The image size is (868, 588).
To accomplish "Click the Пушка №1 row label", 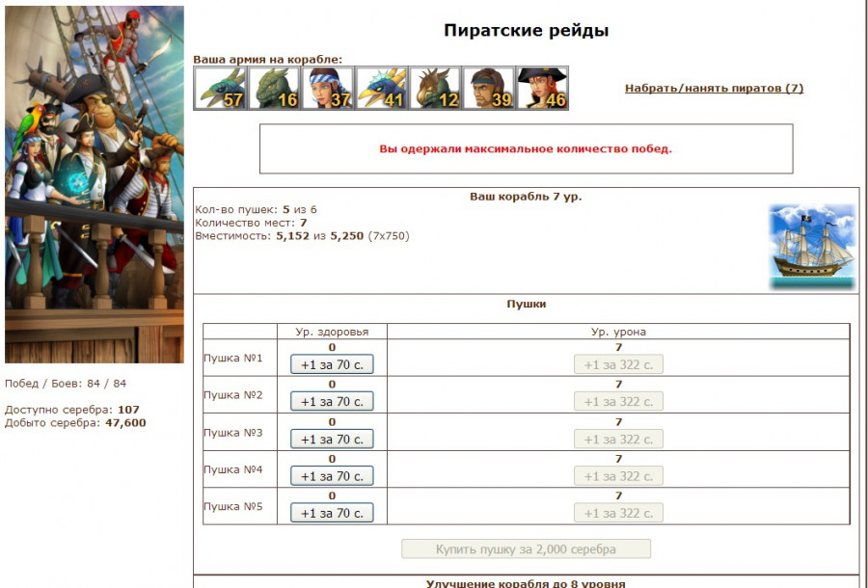I will point(233,358).
